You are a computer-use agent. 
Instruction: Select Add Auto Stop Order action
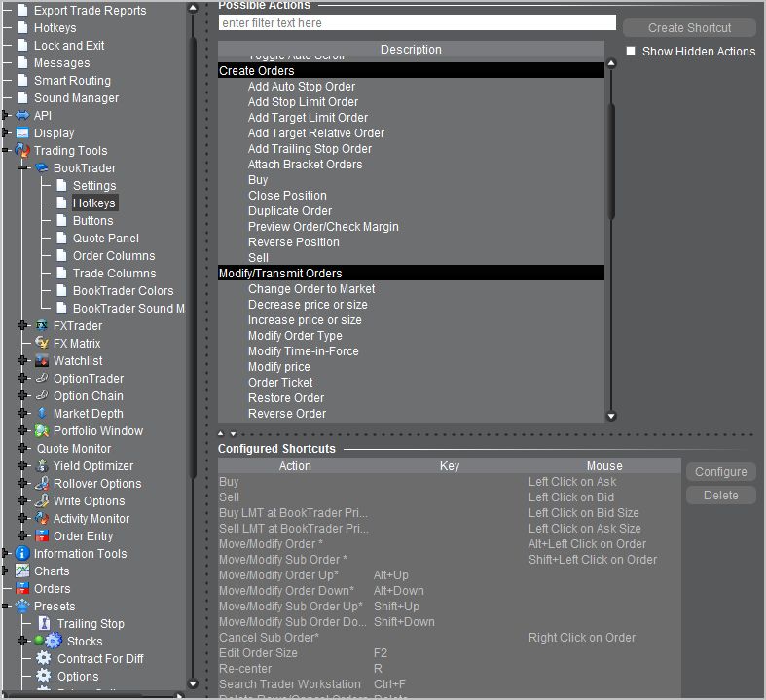tap(302, 87)
